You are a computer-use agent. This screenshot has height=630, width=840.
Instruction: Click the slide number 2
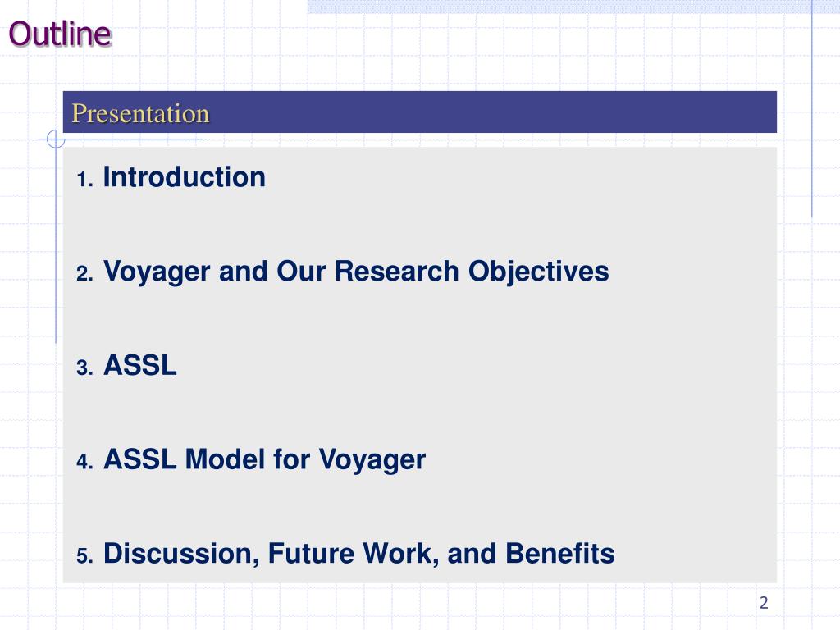(764, 603)
